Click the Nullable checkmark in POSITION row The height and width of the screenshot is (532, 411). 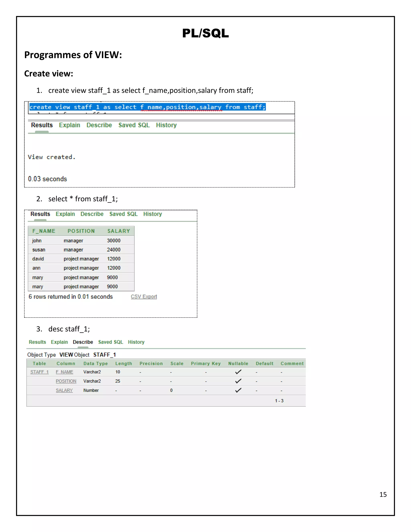click(x=238, y=381)
